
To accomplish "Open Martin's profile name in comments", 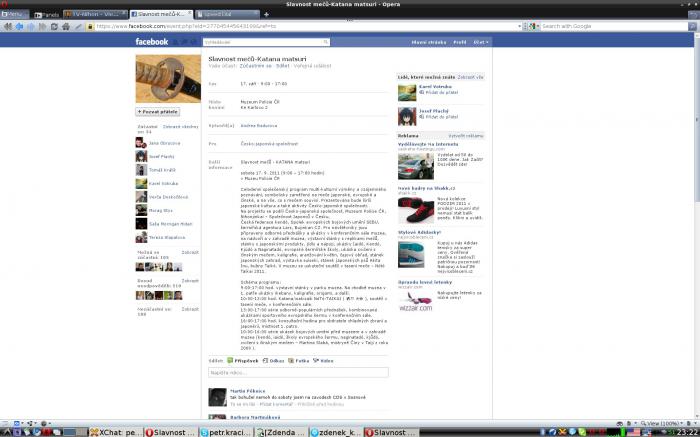I will (x=247, y=391).
